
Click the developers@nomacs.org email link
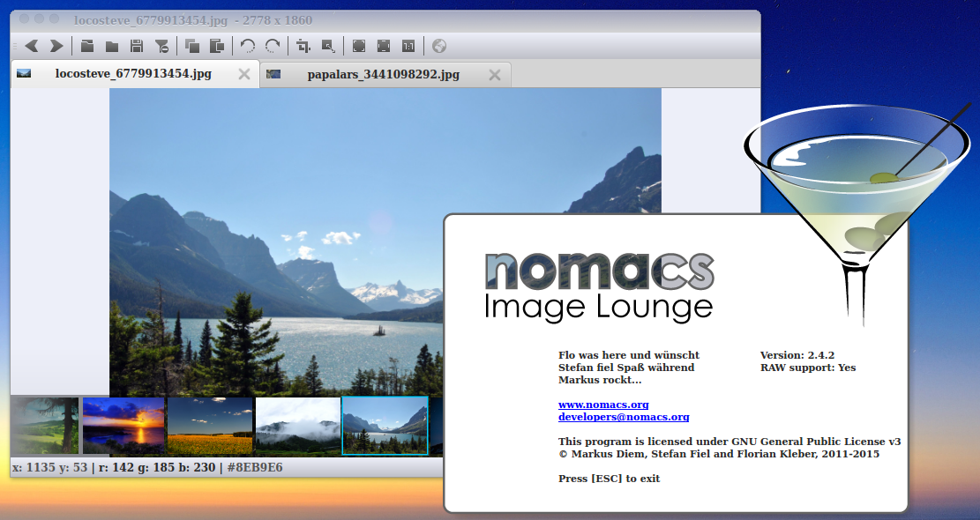pyautogui.click(x=624, y=417)
